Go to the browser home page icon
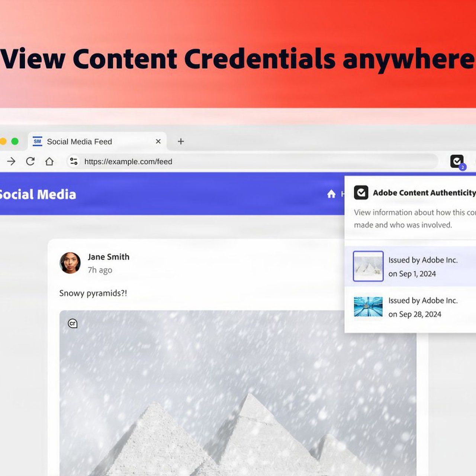476x476 pixels. pyautogui.click(x=49, y=161)
